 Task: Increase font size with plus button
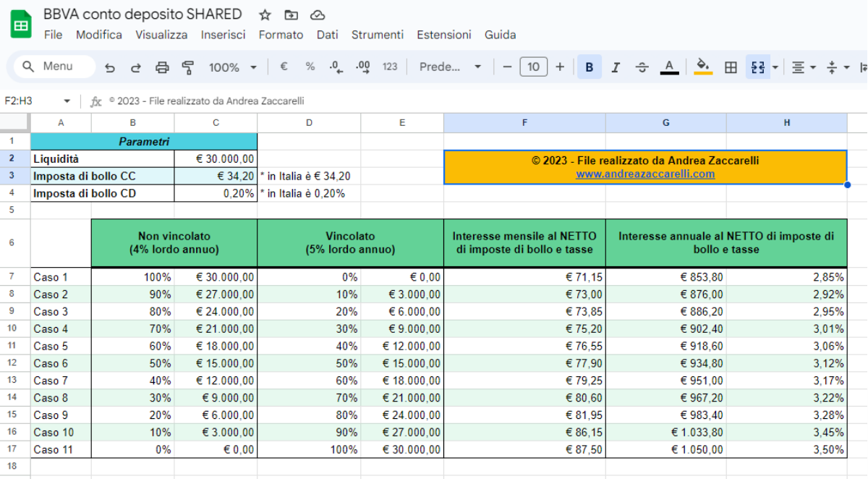[559, 67]
